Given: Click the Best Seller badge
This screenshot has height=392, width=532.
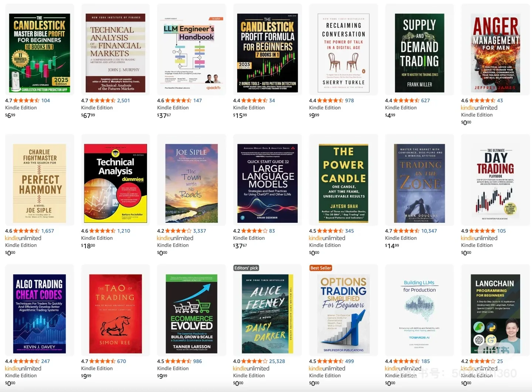Looking at the screenshot, I should click(x=321, y=268).
